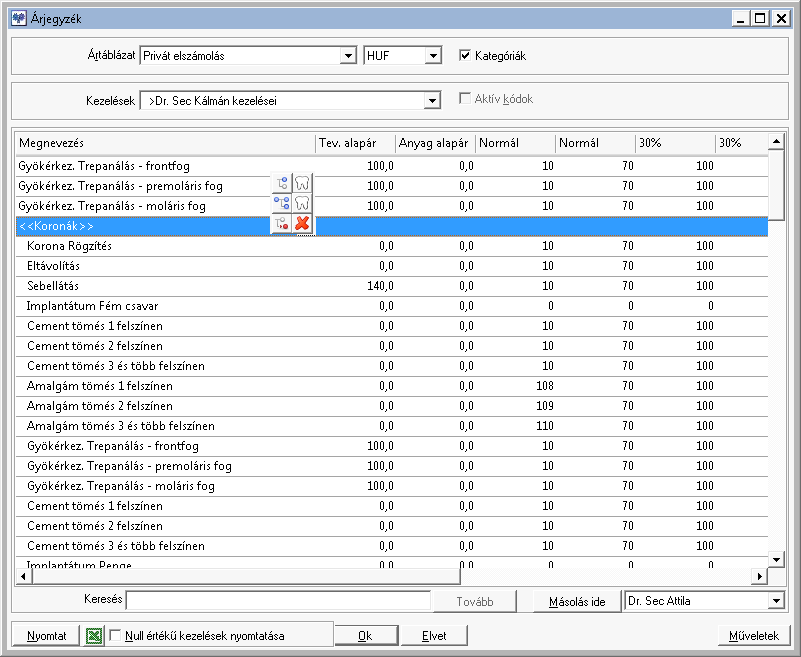
Task: Click the horizontal scrollbar thumb
Action: [x=246, y=576]
